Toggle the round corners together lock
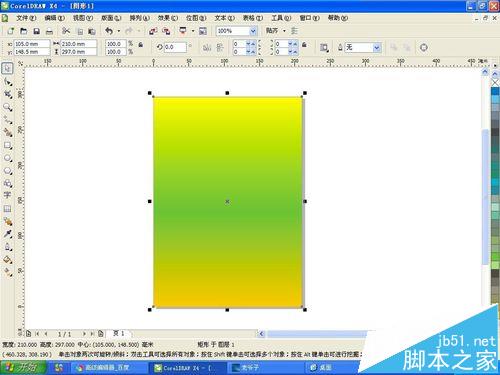Image resolution: width=500 pixels, height=375 pixels. [304, 45]
